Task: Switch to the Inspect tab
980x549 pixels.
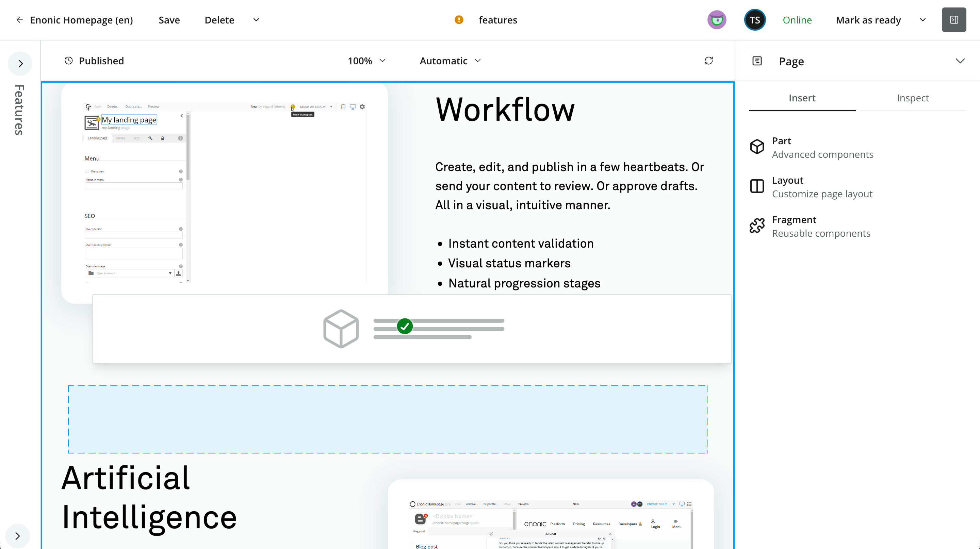Action: tap(913, 98)
